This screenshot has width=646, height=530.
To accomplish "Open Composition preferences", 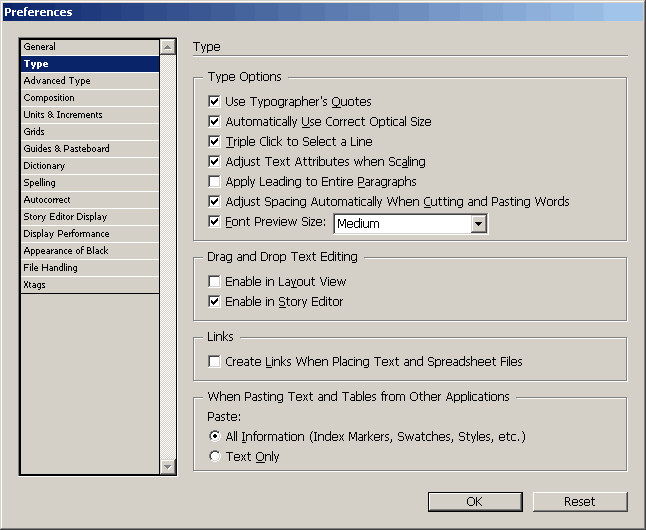I will [x=90, y=98].
